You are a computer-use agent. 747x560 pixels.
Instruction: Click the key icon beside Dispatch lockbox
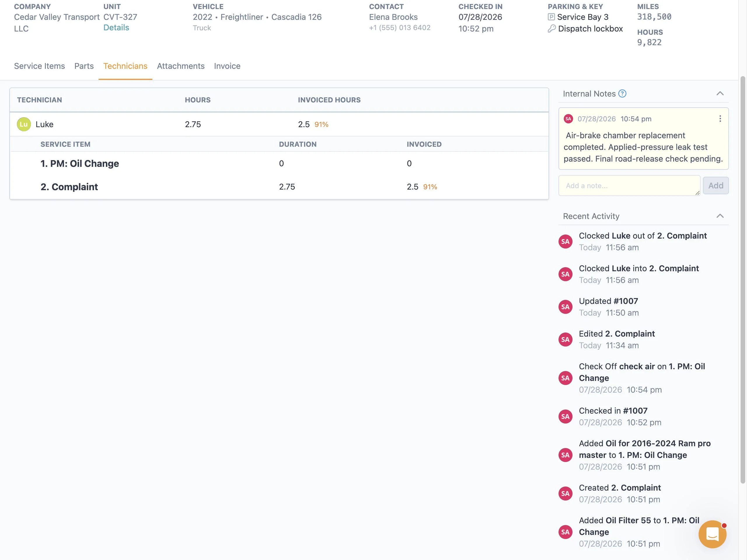coord(551,29)
